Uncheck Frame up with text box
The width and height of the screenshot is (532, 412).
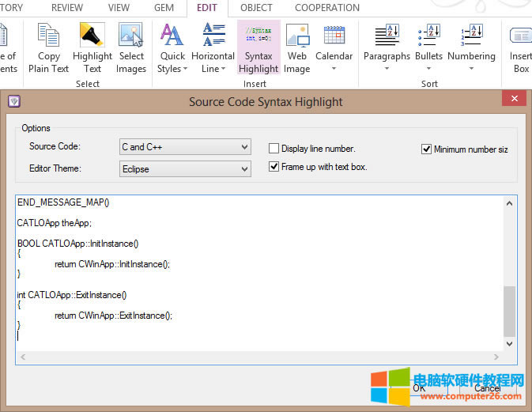point(274,167)
